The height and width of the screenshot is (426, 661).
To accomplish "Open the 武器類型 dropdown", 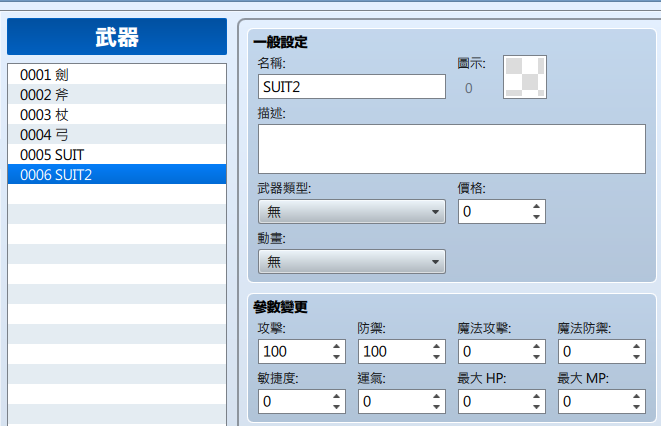I will (x=352, y=212).
